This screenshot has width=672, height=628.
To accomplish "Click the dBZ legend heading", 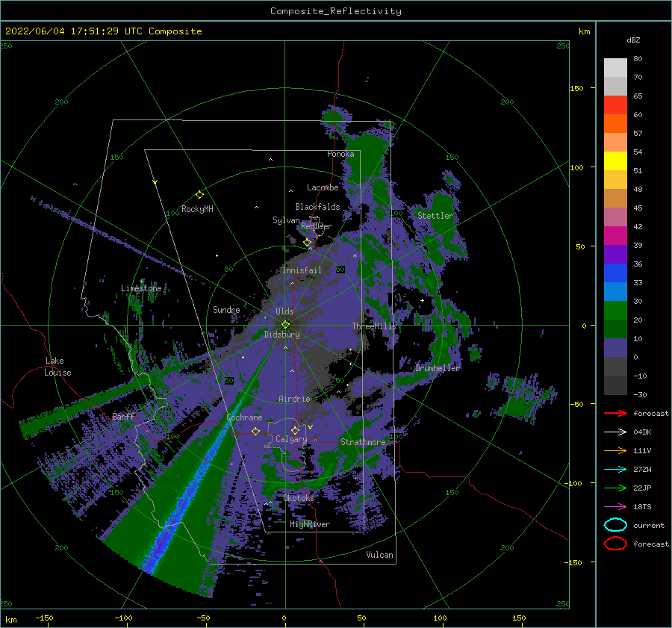I will [x=633, y=40].
